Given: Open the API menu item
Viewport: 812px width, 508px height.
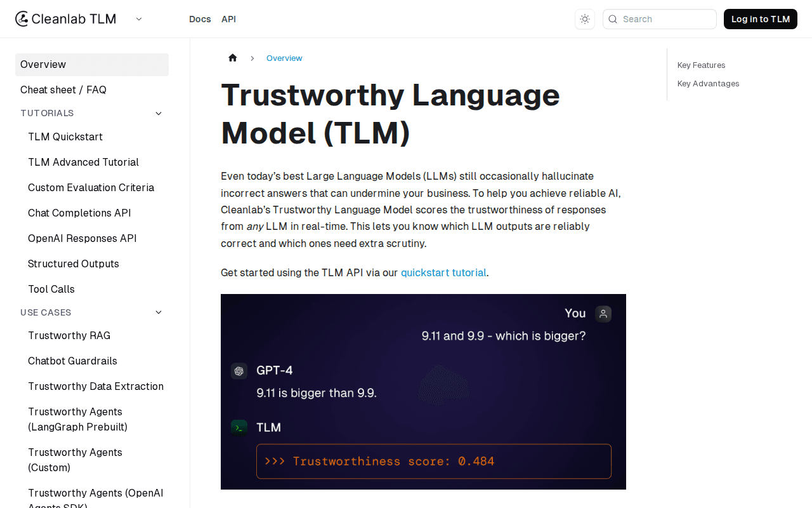Looking at the screenshot, I should [x=228, y=19].
